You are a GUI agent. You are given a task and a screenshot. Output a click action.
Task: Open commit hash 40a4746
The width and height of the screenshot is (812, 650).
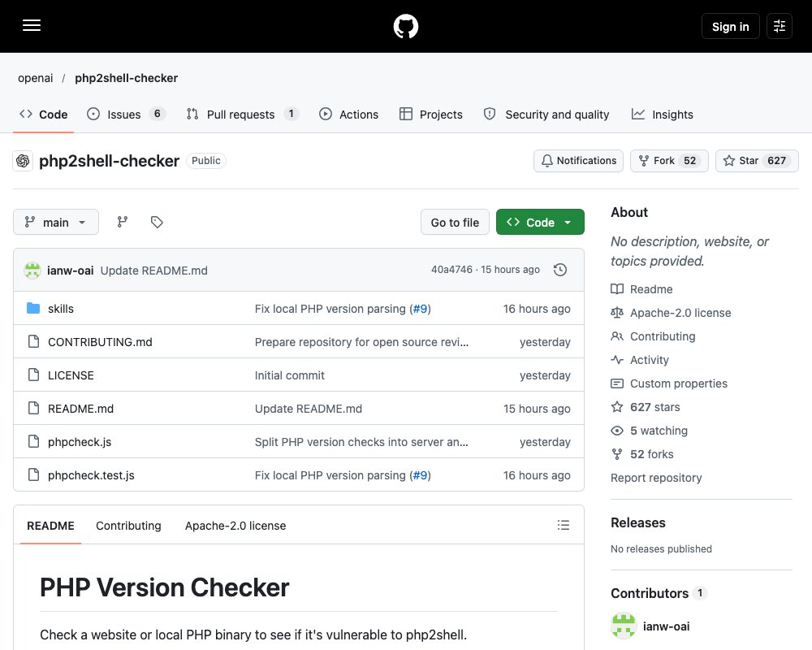(x=451, y=270)
